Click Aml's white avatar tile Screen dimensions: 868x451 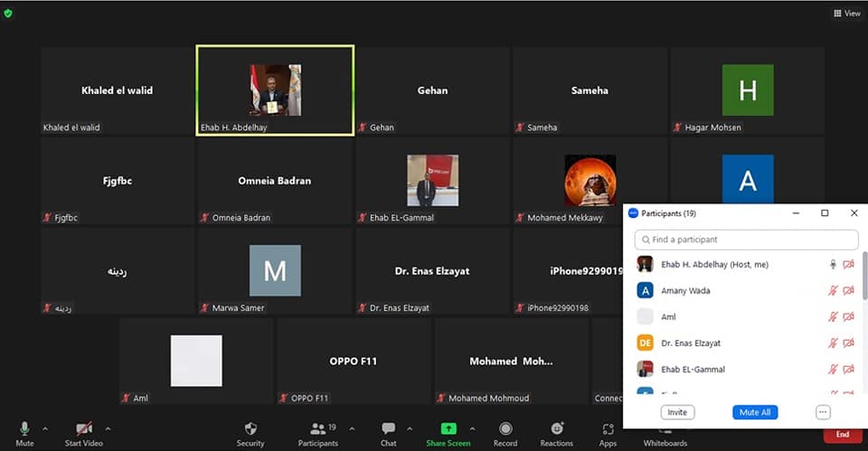196,361
